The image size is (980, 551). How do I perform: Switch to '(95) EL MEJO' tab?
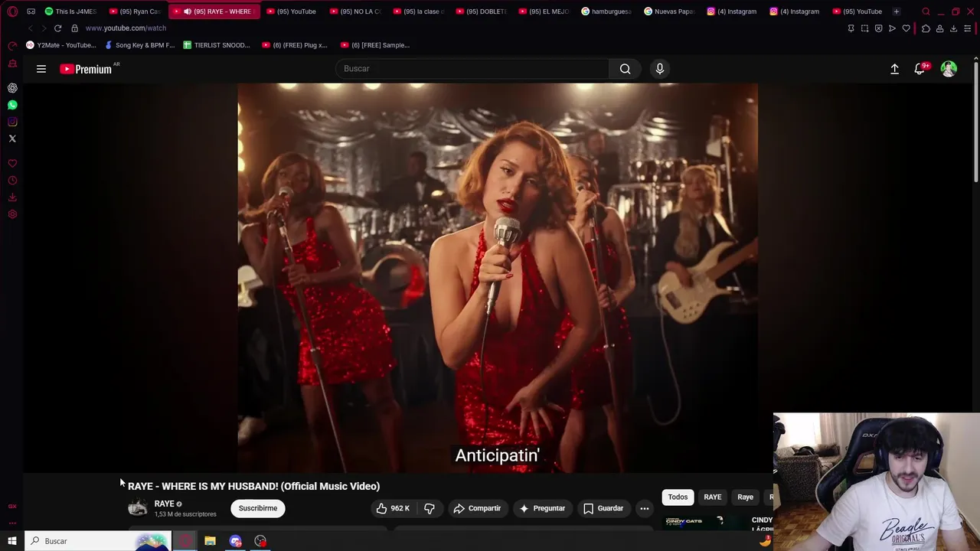[544, 11]
